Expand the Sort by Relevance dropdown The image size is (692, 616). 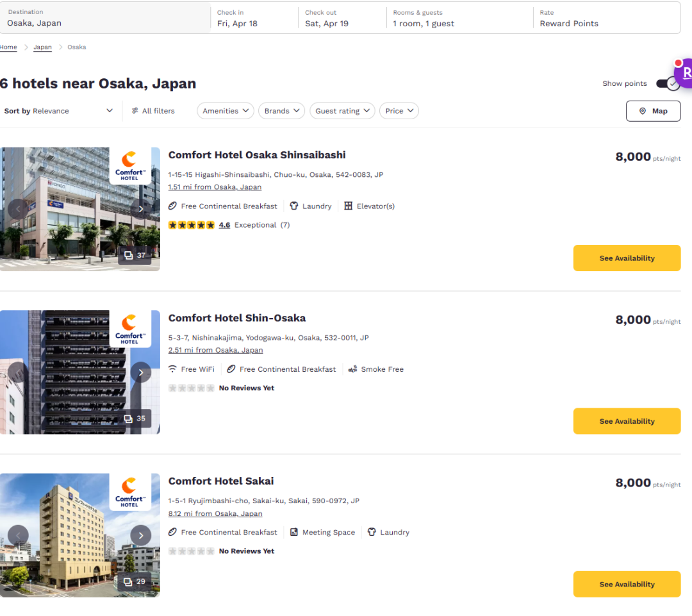coord(59,111)
